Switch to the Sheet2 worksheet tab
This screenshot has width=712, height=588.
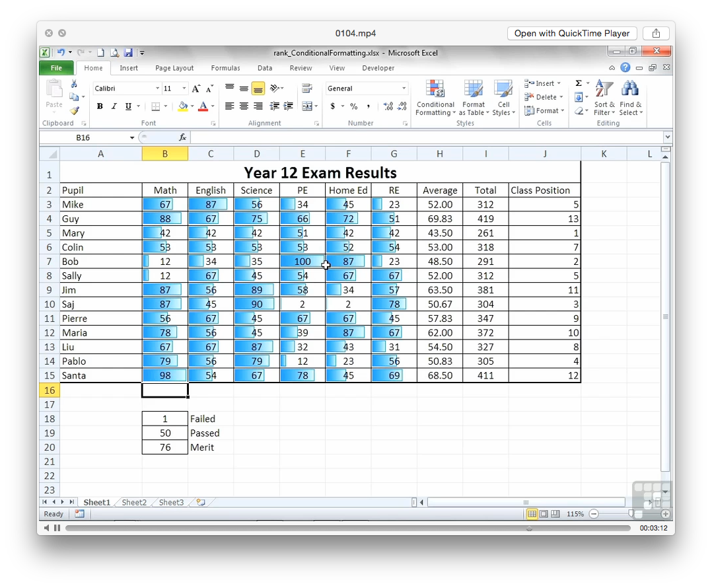134,503
